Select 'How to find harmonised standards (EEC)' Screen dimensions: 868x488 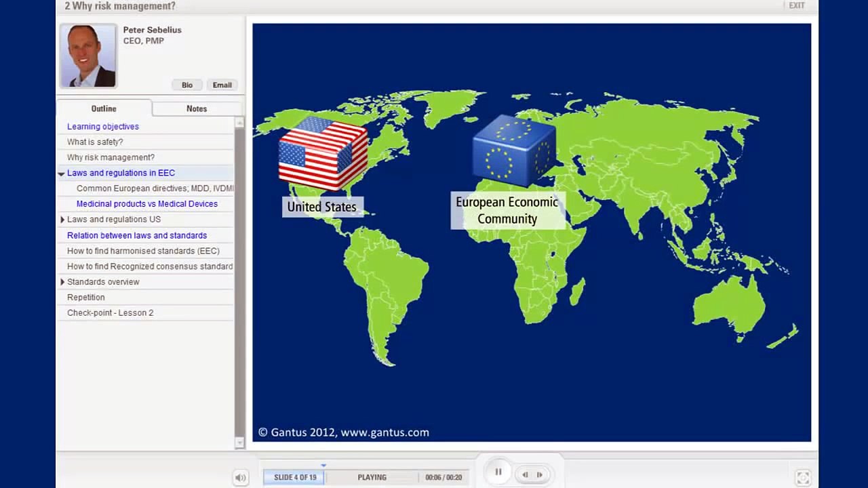click(x=143, y=251)
